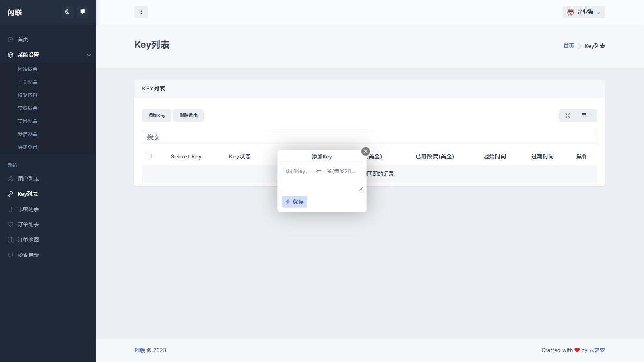The height and width of the screenshot is (362, 644).
Task: Click the heart icon next to 订单列表
Action: pos(10,224)
